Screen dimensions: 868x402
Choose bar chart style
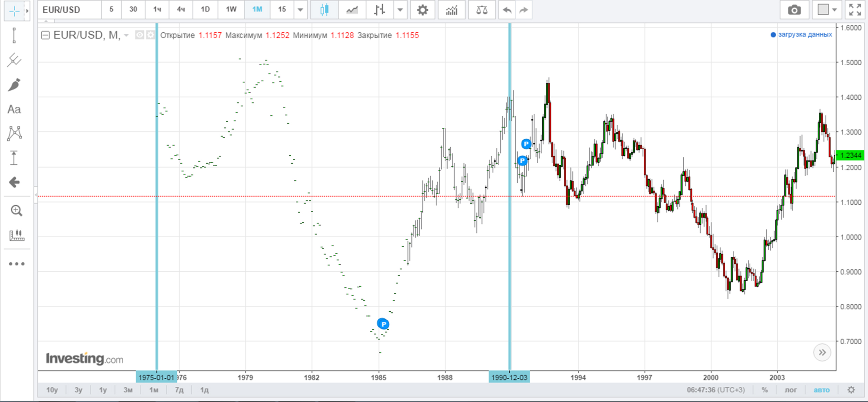click(380, 10)
